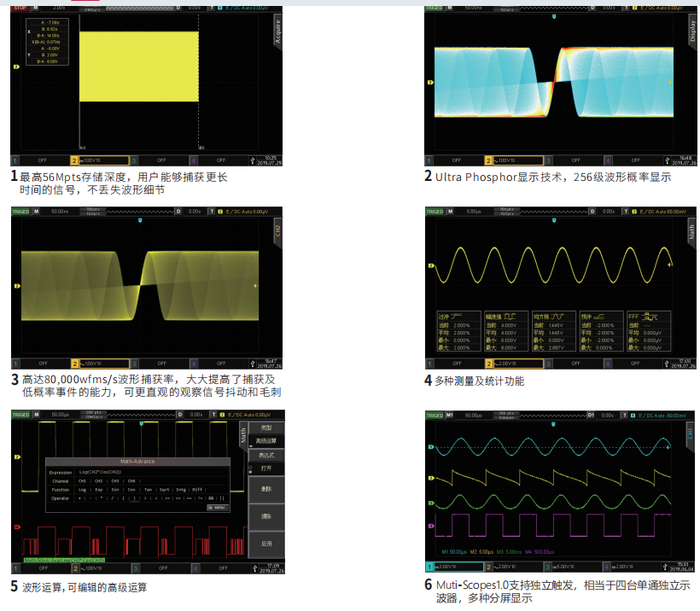
Task: Click M1 timebase indicator on four-waveform screen
Action: coord(450,415)
